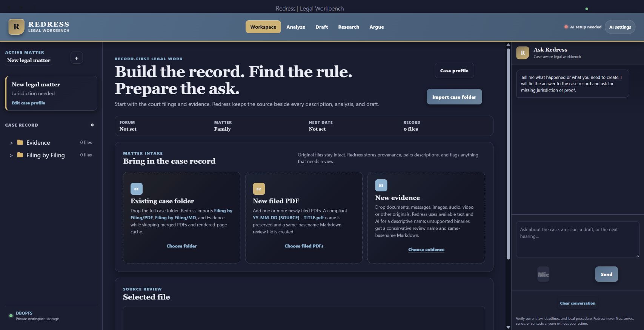Click the 'Existing case folder' heading
The height and width of the screenshot is (330, 644).
[x=162, y=201]
